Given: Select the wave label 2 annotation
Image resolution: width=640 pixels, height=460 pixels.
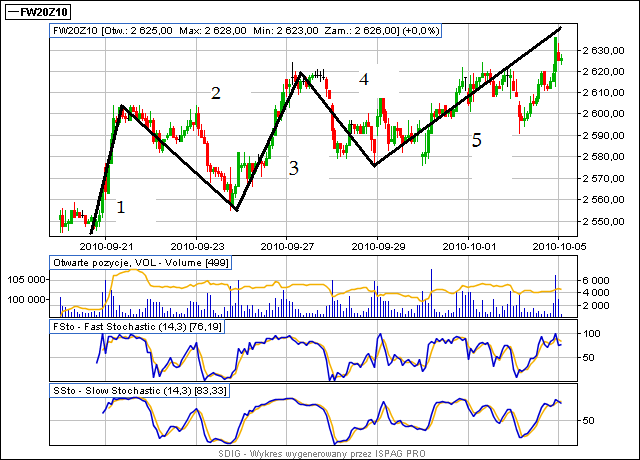Looking at the screenshot, I should point(215,93).
